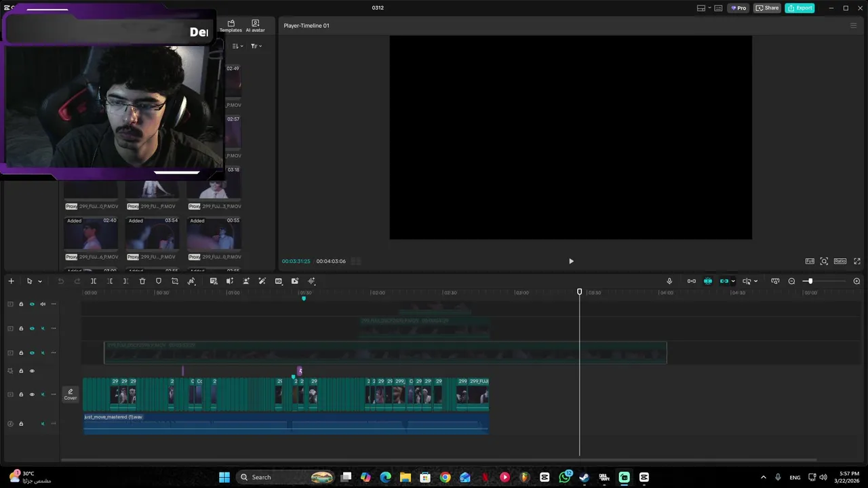The height and width of the screenshot is (488, 868).
Task: Click the marker shield icon in timeline toolbar
Action: pos(159,281)
